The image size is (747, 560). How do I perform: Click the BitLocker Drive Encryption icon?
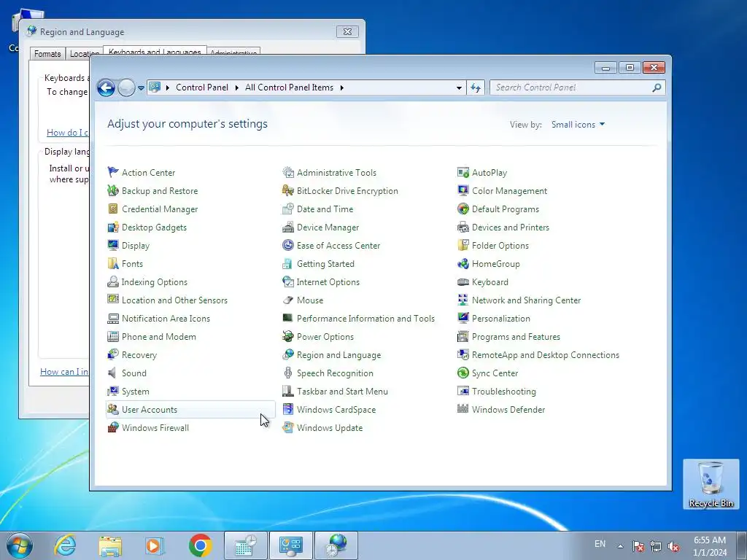(287, 190)
